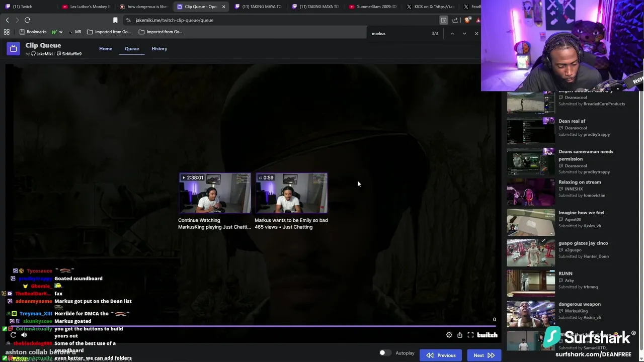
Task: Toggle the Autoplay switch
Action: coord(385,353)
